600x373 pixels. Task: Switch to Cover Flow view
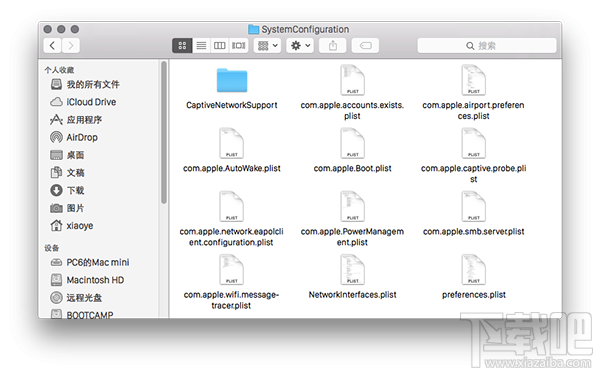tap(238, 46)
